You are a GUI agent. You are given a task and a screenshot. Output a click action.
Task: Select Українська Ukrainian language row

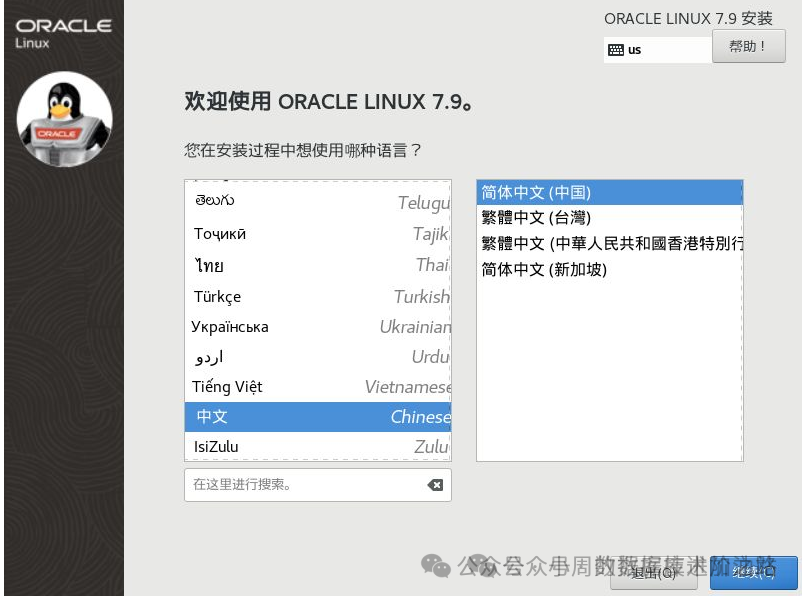click(318, 327)
